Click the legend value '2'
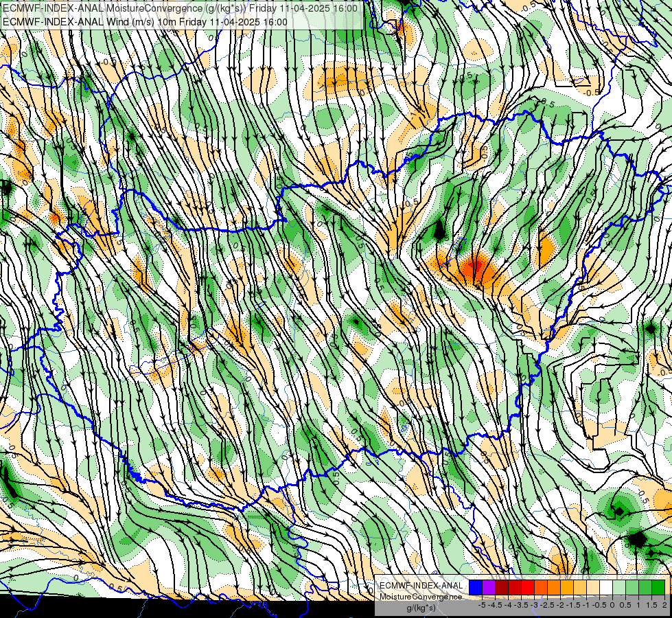Viewport: 672px width, 618px height. tap(664, 605)
